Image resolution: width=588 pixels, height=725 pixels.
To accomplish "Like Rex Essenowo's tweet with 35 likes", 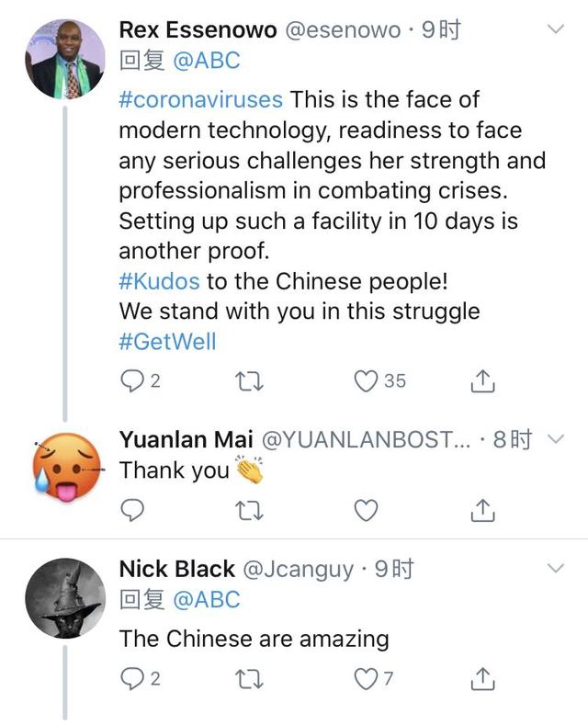I will (367, 379).
